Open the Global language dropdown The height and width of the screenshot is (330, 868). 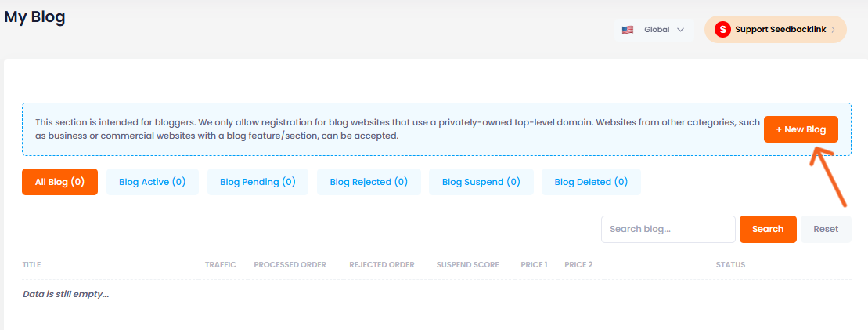pyautogui.click(x=654, y=30)
